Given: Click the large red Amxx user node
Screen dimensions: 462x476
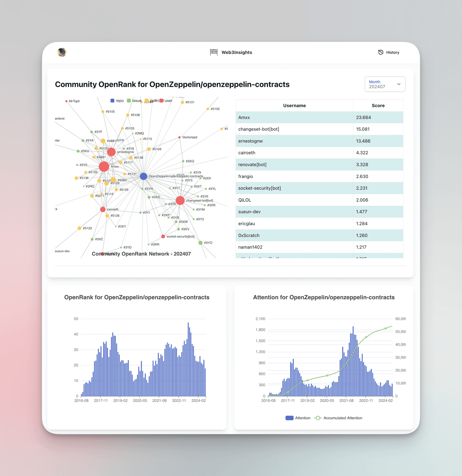Looking at the screenshot, I should (x=104, y=166).
